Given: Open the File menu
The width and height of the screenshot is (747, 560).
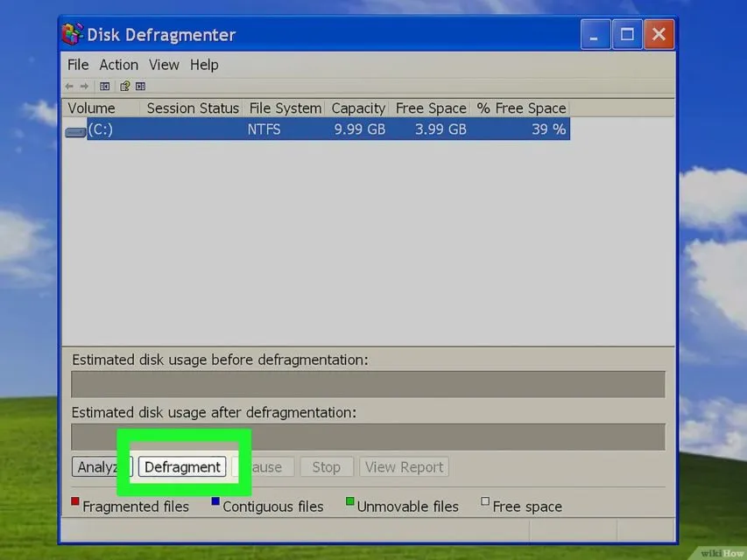Looking at the screenshot, I should click(78, 65).
